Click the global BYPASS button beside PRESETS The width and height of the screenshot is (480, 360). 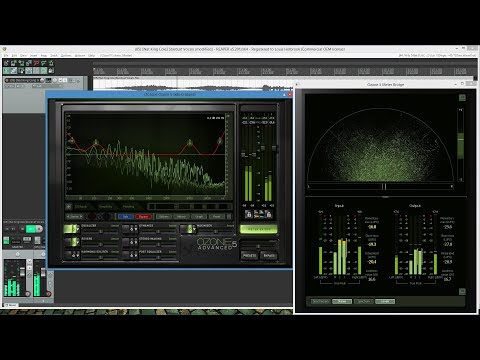point(269,255)
